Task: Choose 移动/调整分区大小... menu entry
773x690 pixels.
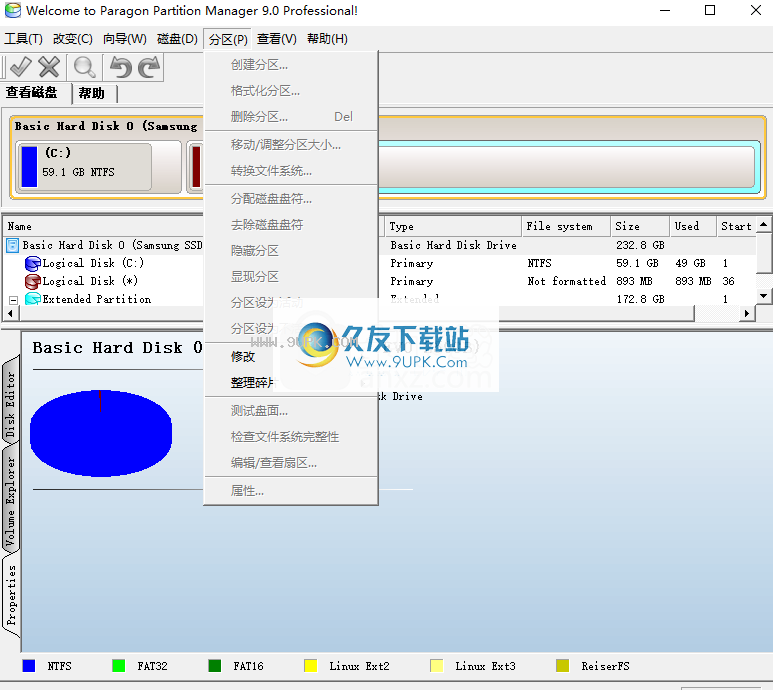Action: (x=291, y=145)
